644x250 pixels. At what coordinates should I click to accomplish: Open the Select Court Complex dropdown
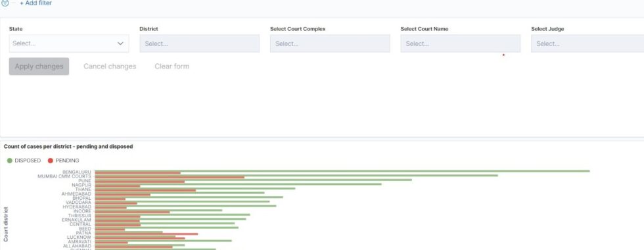[330, 43]
